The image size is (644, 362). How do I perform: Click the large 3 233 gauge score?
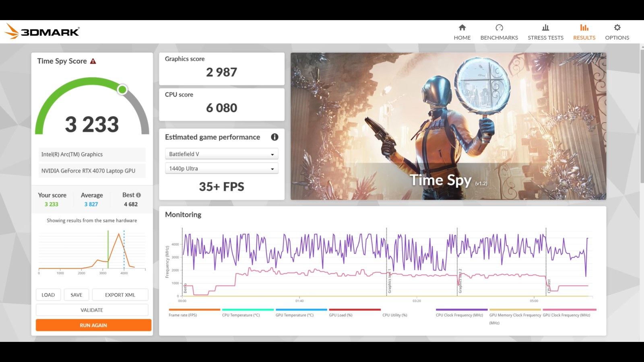(x=92, y=124)
